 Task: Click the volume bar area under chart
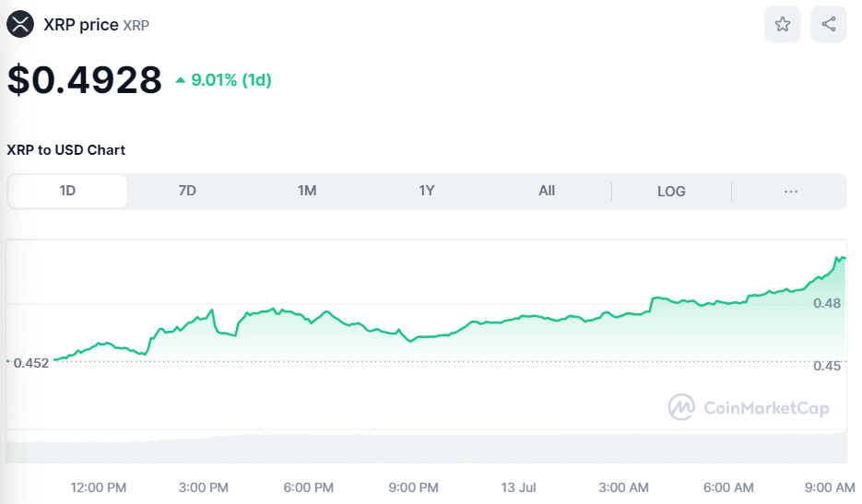(x=427, y=448)
